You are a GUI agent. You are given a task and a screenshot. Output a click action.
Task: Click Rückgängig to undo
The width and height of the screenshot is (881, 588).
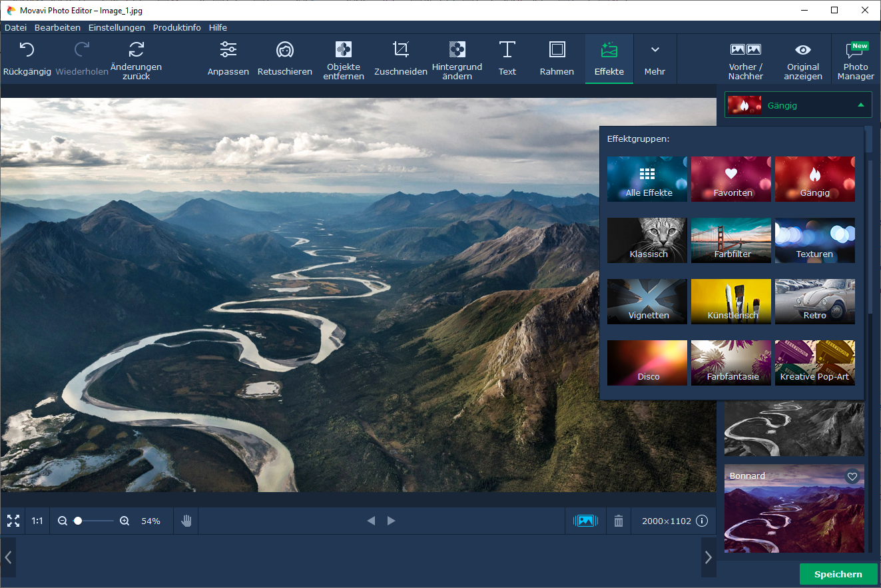tap(27, 58)
